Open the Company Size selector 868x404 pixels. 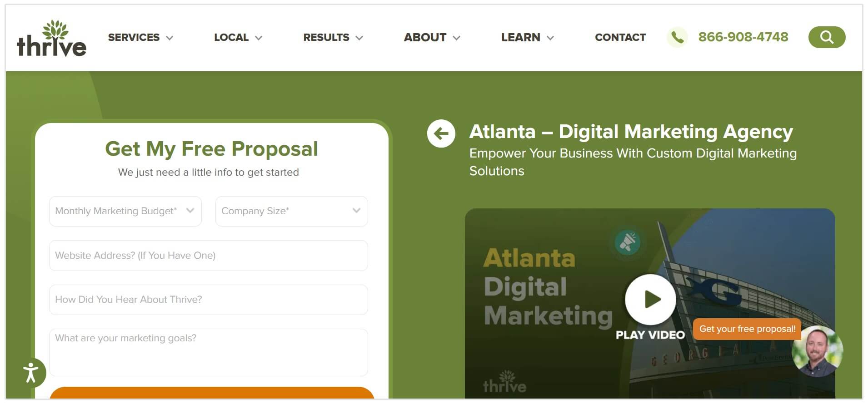291,211
